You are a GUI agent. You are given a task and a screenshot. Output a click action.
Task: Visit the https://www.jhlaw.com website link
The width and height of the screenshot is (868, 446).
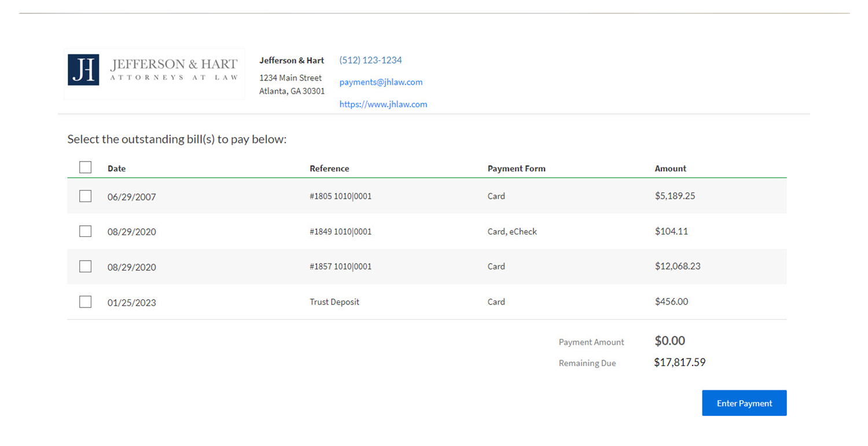(x=383, y=104)
